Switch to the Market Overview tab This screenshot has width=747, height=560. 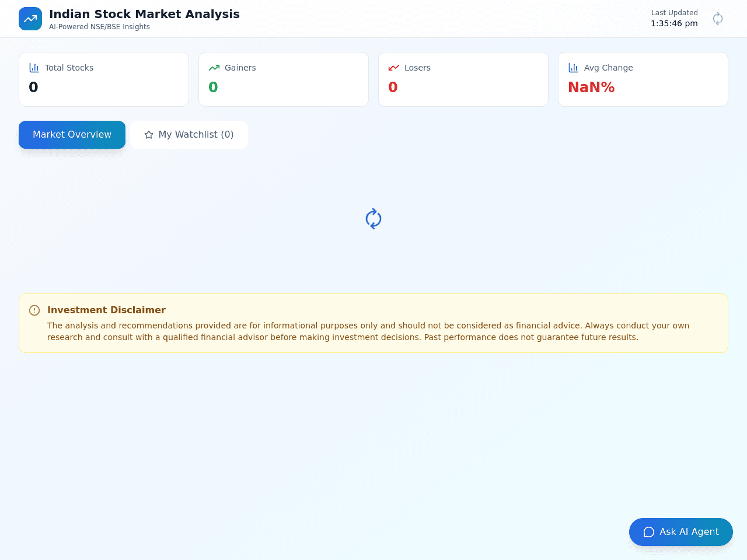[x=72, y=135]
